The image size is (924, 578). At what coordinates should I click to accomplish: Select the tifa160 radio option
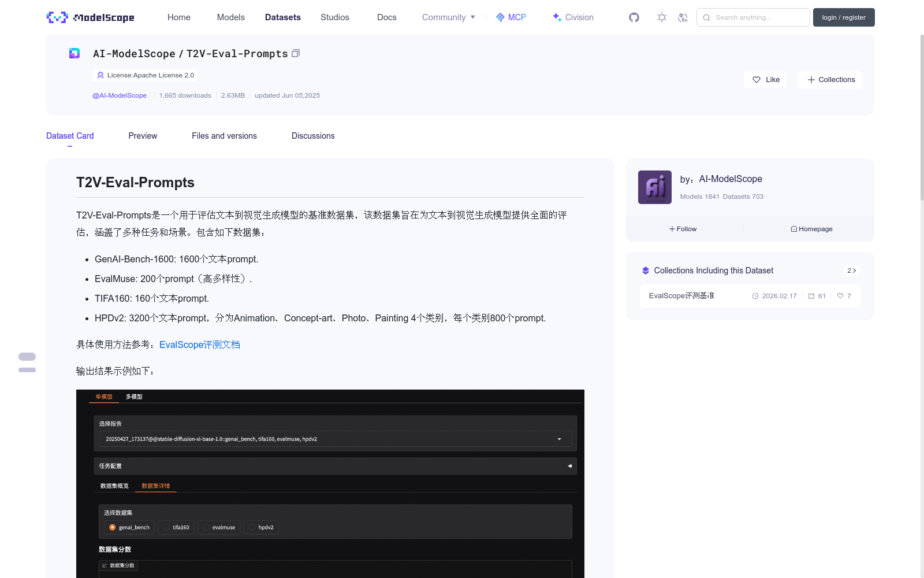pyautogui.click(x=176, y=527)
